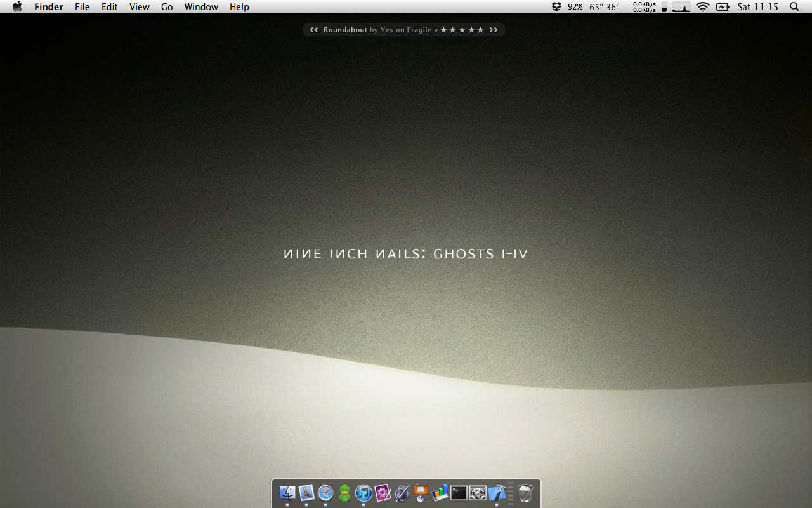Click the 65° 36° temperature readout
The height and width of the screenshot is (508, 812).
605,7
